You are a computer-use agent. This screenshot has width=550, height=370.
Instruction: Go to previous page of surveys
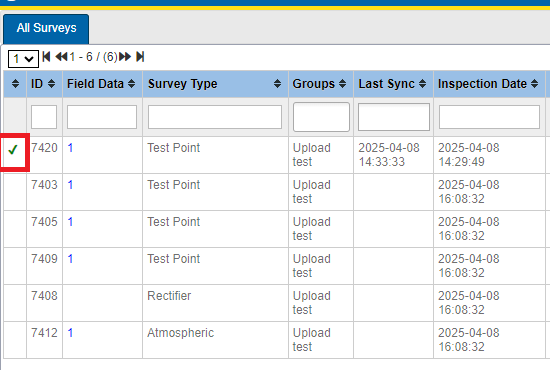click(61, 56)
